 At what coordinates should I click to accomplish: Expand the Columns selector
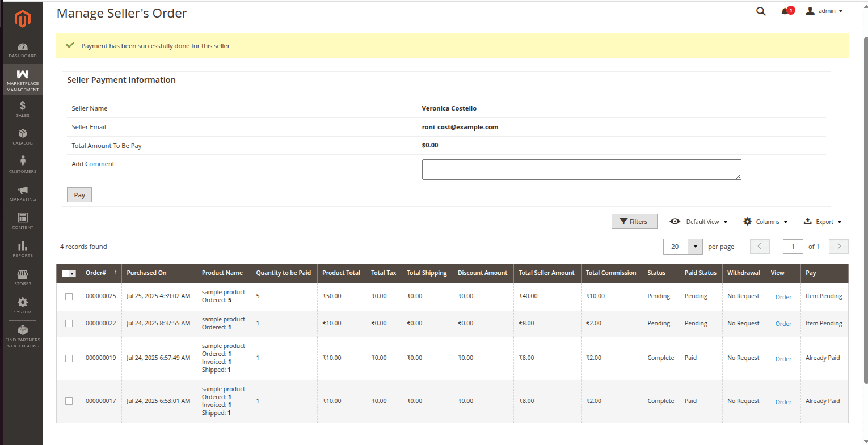click(x=765, y=221)
